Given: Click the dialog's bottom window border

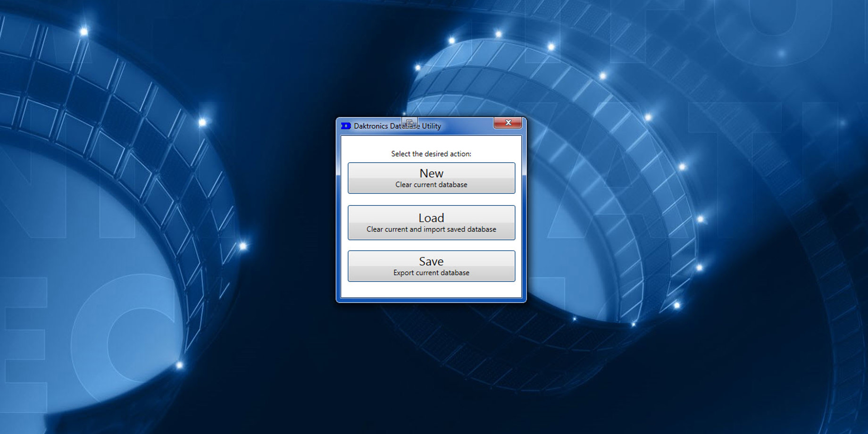Looking at the screenshot, I should click(431, 300).
